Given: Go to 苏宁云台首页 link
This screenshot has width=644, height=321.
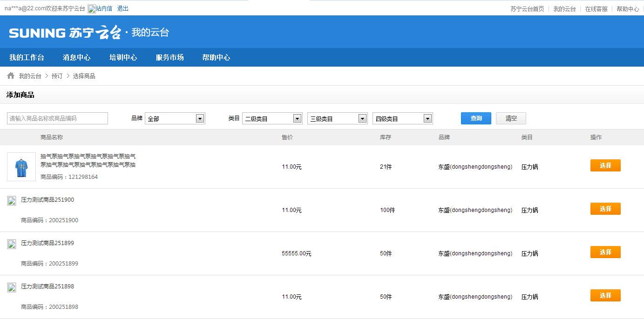Looking at the screenshot, I should point(527,9).
